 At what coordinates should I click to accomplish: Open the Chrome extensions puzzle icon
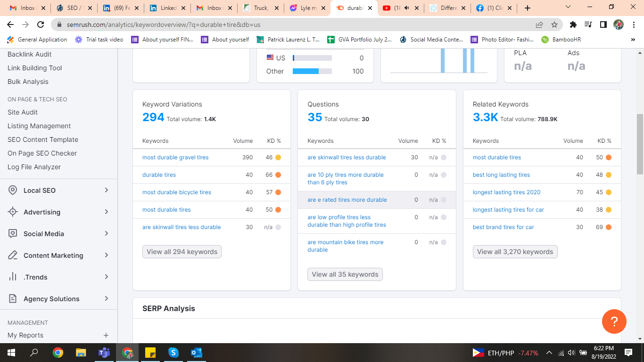click(573, 25)
